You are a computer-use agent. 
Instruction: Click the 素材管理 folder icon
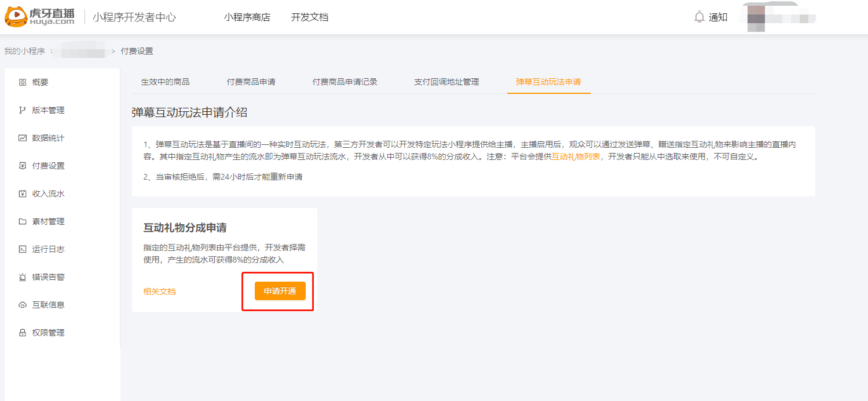(x=23, y=222)
